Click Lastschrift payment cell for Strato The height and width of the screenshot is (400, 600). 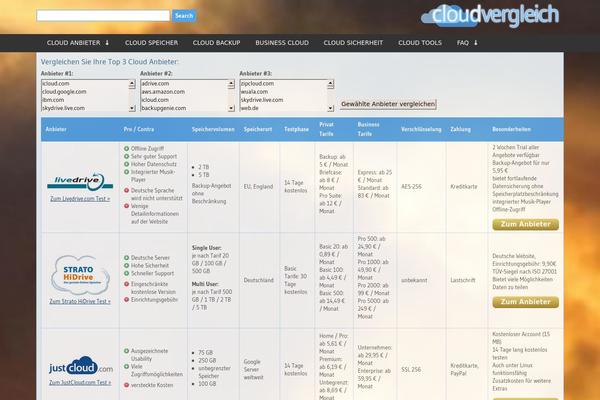[463, 280]
